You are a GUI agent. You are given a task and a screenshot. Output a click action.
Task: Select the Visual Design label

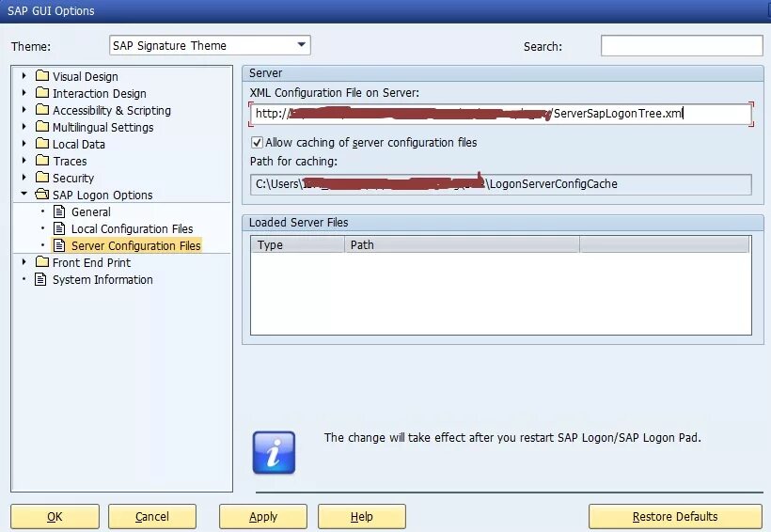point(85,77)
